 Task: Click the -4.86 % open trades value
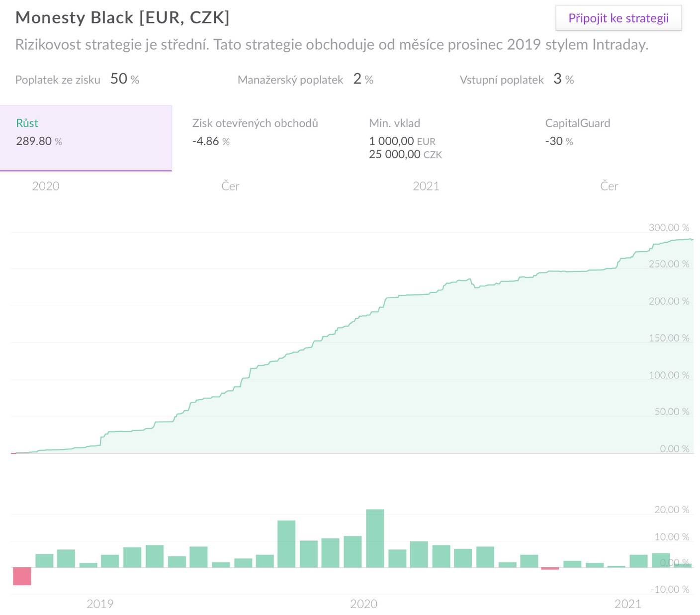pos(211,141)
